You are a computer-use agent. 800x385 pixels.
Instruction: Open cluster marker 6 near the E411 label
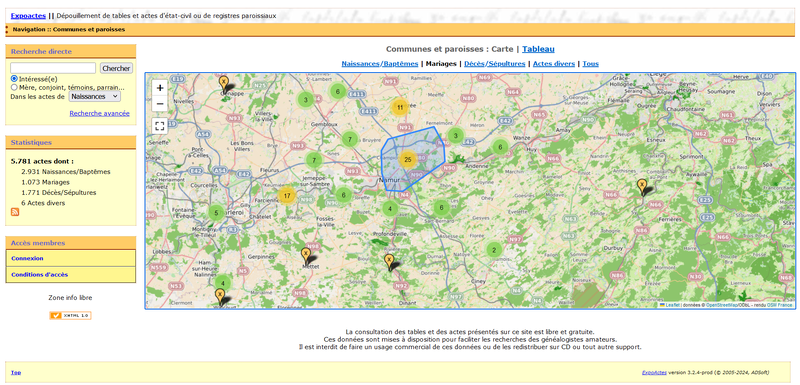pyautogui.click(x=337, y=91)
